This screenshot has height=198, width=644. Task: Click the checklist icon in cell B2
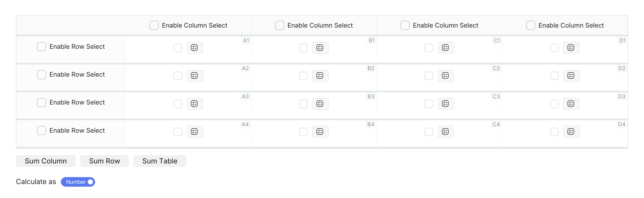pyautogui.click(x=320, y=76)
